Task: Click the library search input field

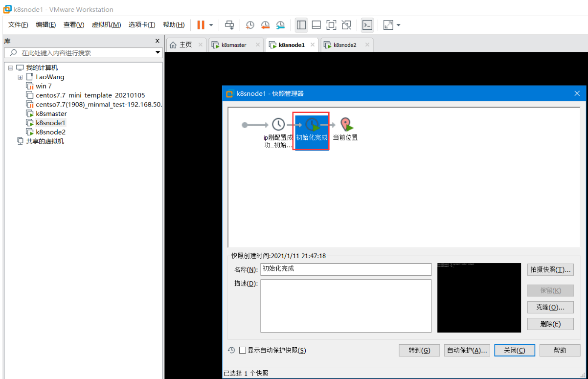Action: (x=83, y=53)
